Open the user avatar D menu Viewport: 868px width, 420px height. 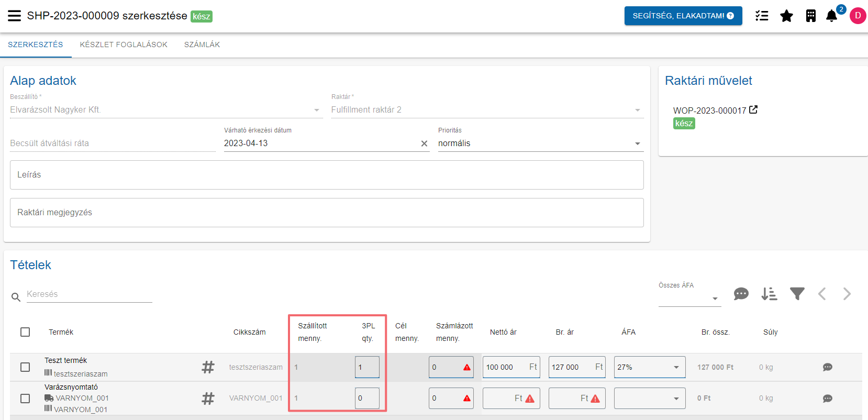[858, 16]
